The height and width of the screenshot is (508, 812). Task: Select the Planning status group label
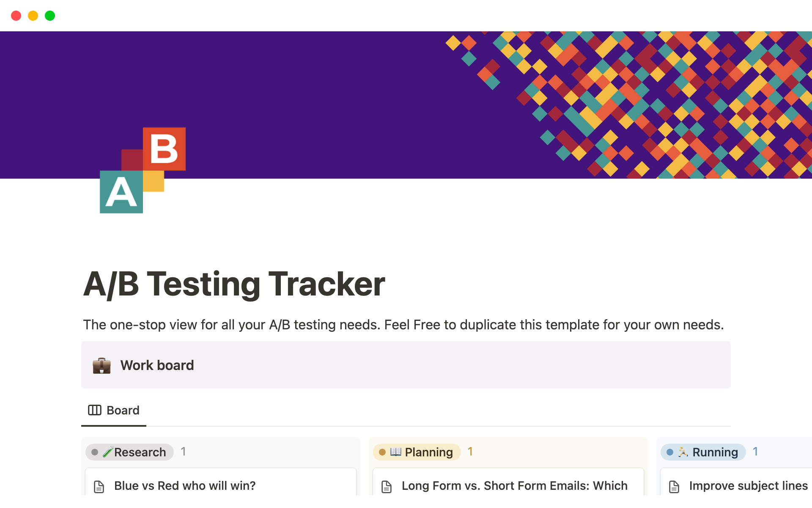[428, 452]
